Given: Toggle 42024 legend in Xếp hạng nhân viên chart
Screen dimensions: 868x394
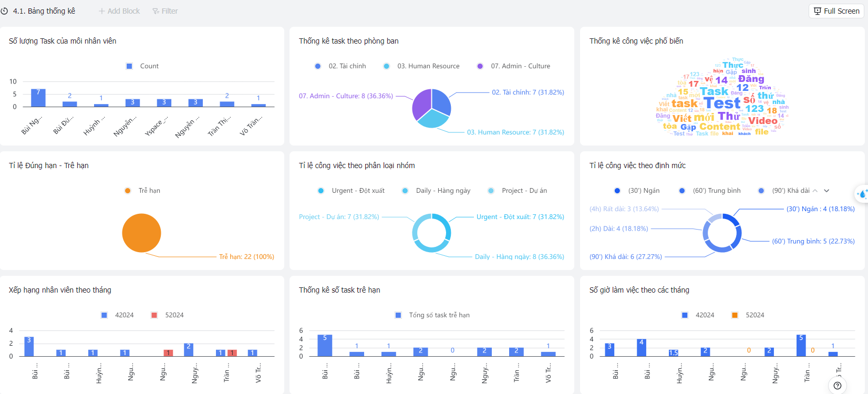Looking at the screenshot, I should point(117,315).
